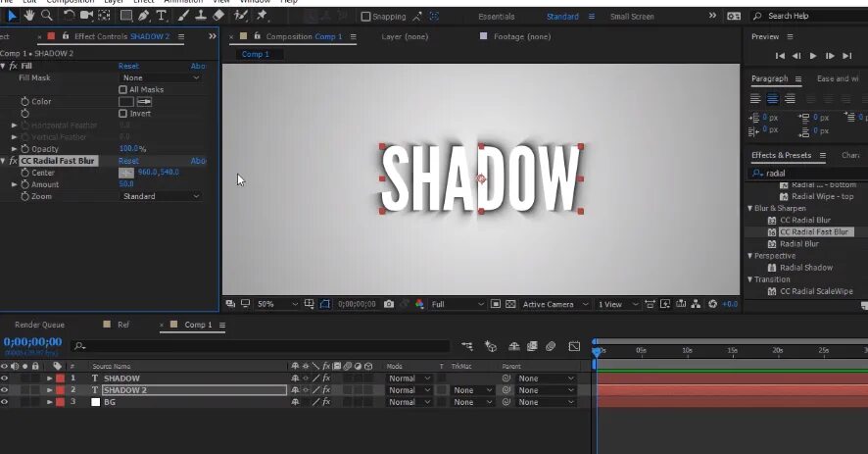Click the timeline current time 0;00;00;00

tap(32, 342)
